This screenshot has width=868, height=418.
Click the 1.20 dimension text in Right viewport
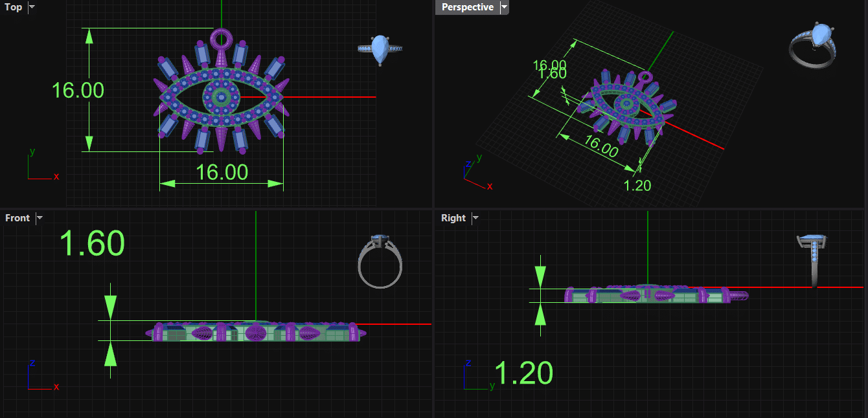click(x=523, y=373)
